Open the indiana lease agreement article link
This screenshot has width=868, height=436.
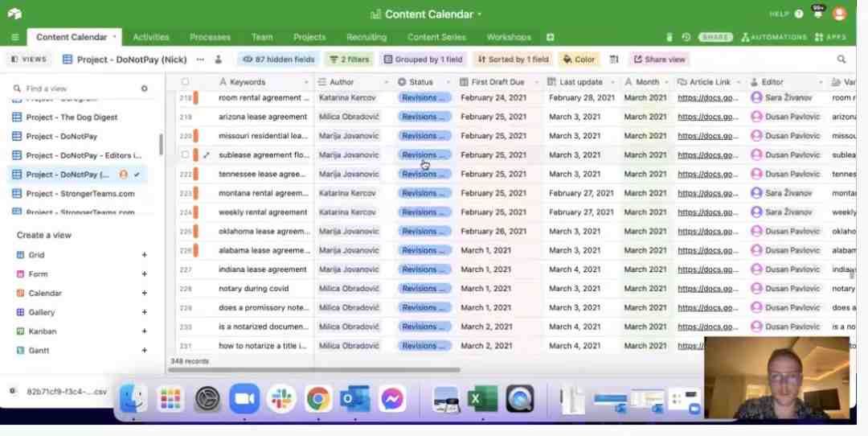click(x=708, y=269)
